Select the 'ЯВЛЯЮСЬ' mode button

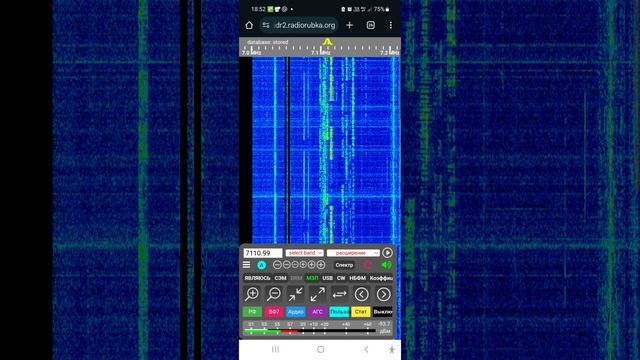pos(258,278)
